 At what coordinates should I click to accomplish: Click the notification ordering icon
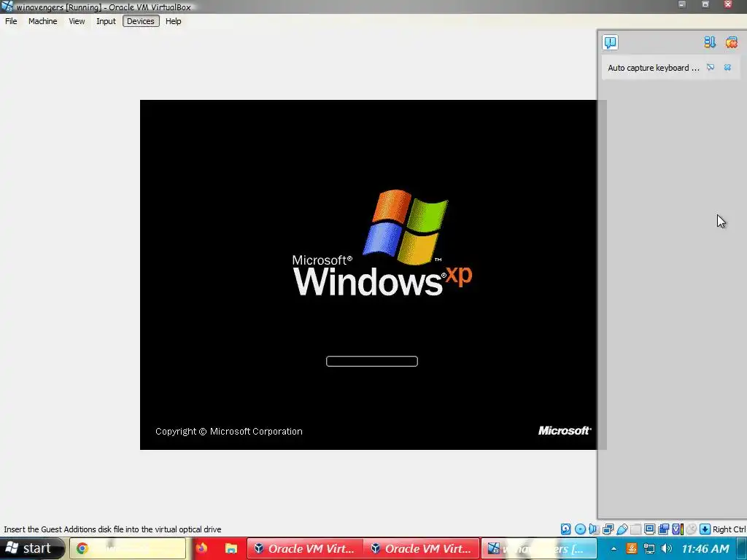tap(710, 42)
